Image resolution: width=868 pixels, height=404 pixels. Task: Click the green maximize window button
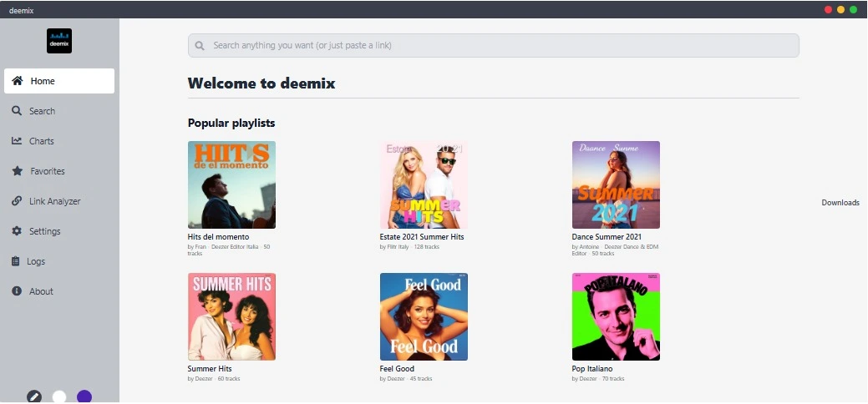click(853, 9)
